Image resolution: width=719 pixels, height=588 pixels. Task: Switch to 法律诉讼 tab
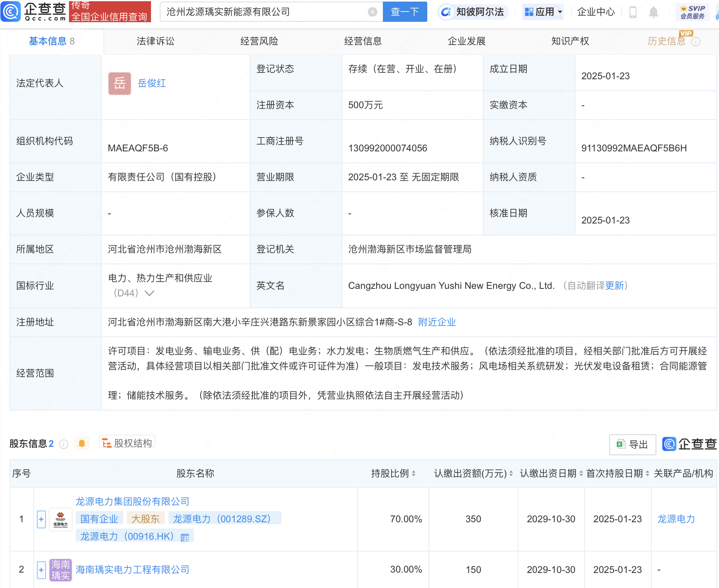pyautogui.click(x=155, y=41)
